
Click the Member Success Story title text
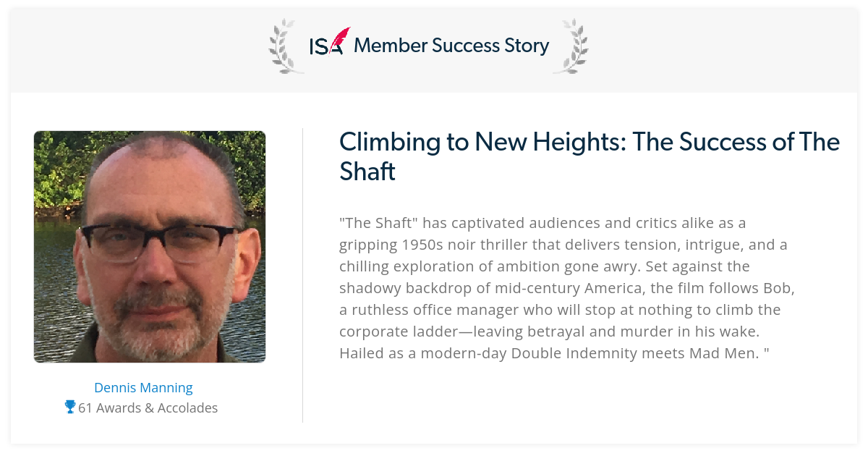tap(451, 46)
